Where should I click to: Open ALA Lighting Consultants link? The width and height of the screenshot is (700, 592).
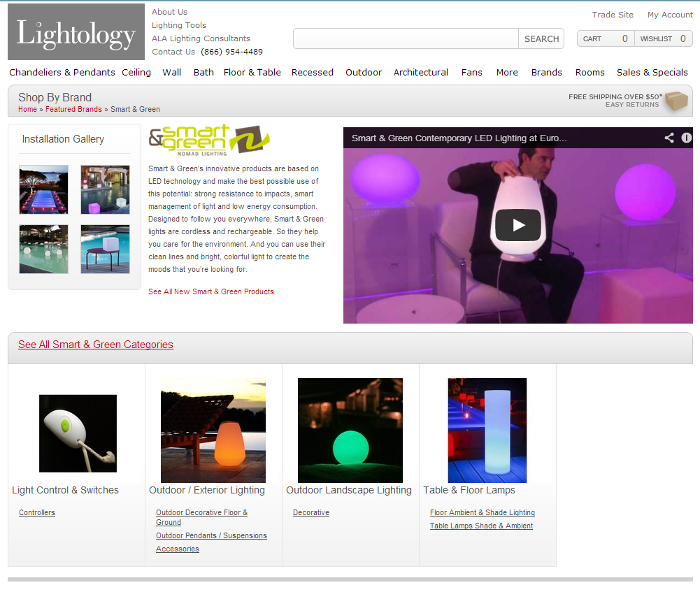point(201,38)
